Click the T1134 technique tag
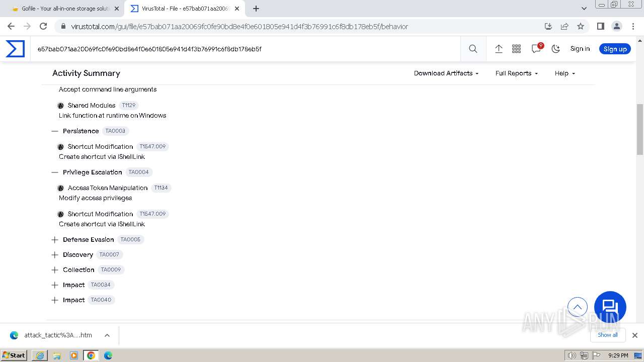This screenshot has width=644, height=362. (161, 188)
